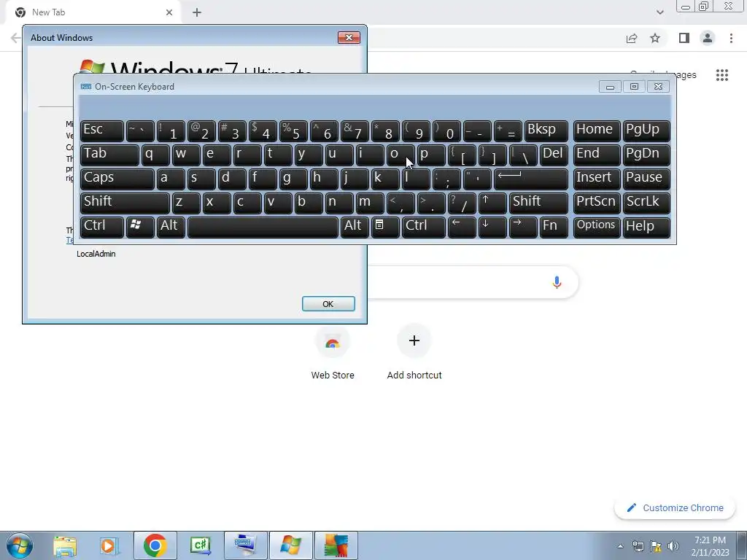Viewport: 747px width, 560px height.
Task: Click the right arrow key
Action: click(523, 227)
